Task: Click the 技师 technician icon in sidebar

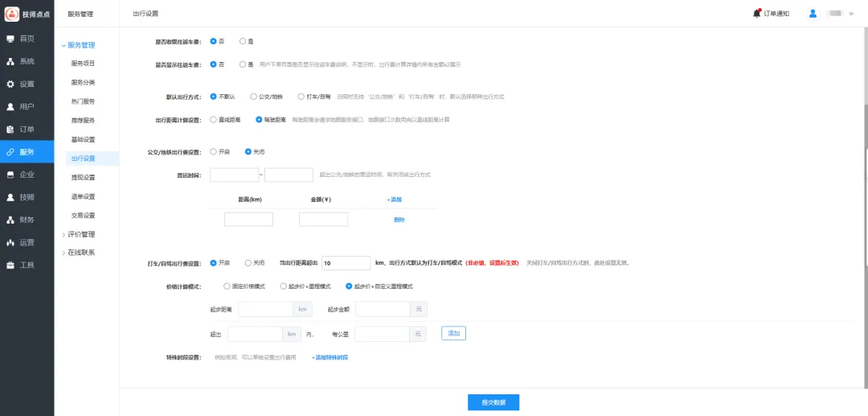Action: pyautogui.click(x=10, y=197)
